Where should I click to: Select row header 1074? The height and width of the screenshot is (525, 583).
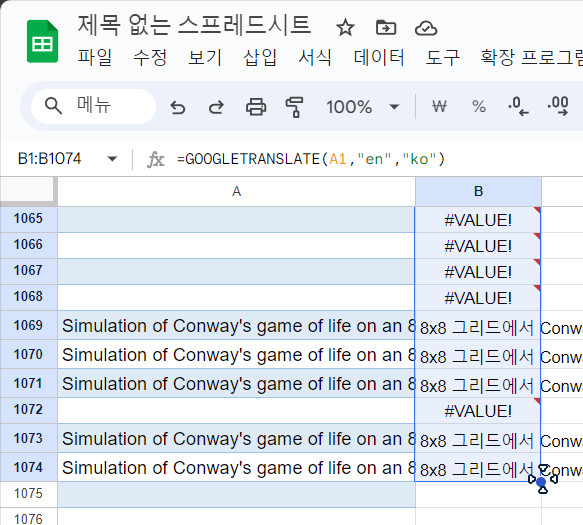(x=28, y=467)
